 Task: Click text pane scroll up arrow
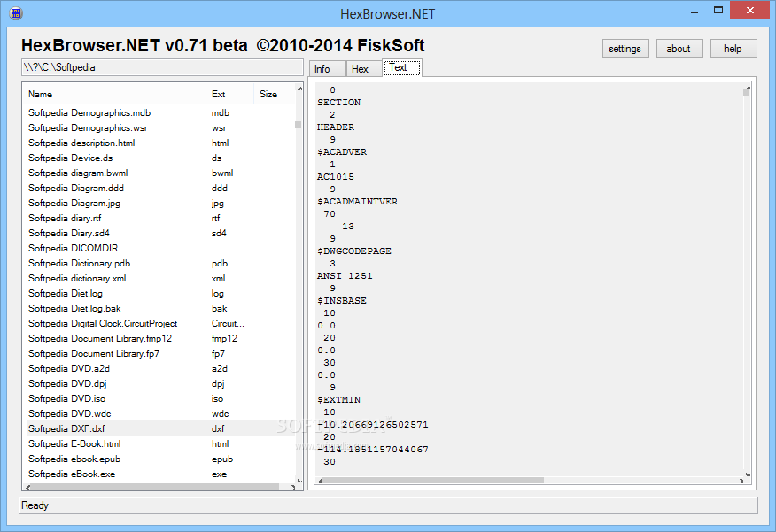click(748, 88)
